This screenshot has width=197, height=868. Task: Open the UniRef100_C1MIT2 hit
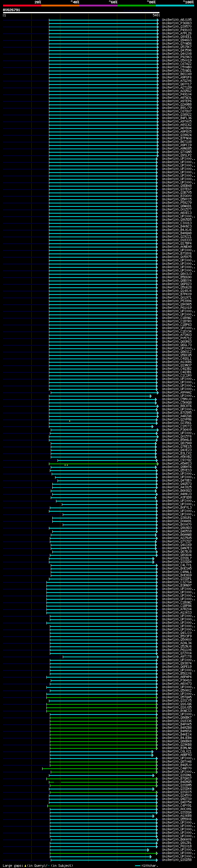coord(177,426)
